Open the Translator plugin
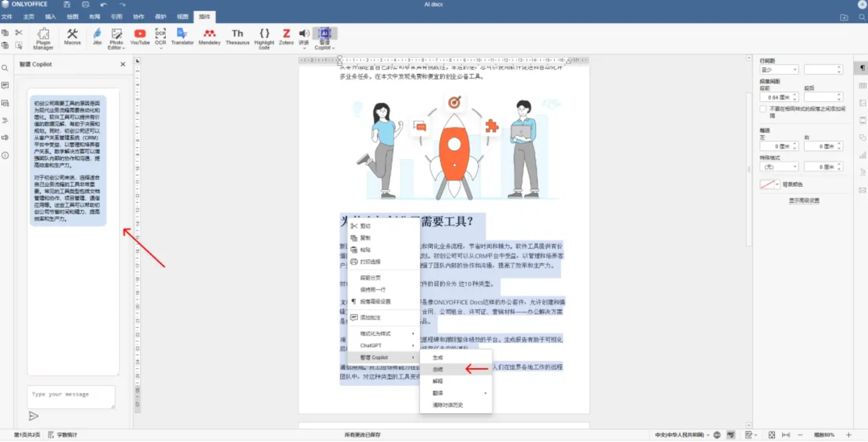The width and height of the screenshot is (868, 442). (x=182, y=37)
